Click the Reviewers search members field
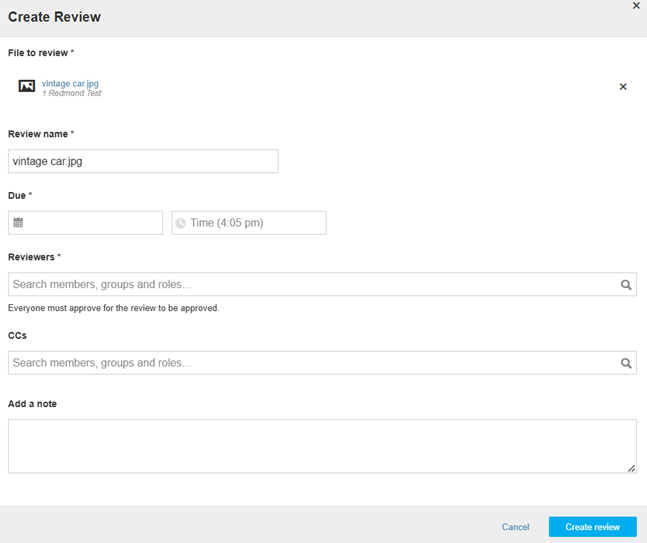Screen dimensions: 647x543 322,284
